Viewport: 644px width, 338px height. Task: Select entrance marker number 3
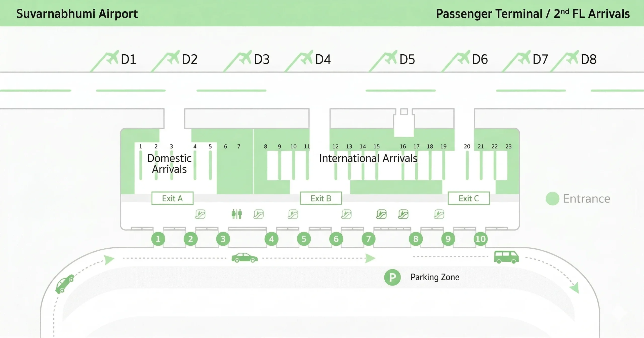pos(223,239)
